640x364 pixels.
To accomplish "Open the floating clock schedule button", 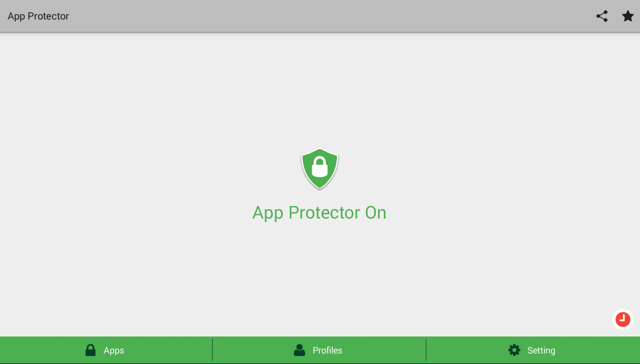I will point(623,319).
